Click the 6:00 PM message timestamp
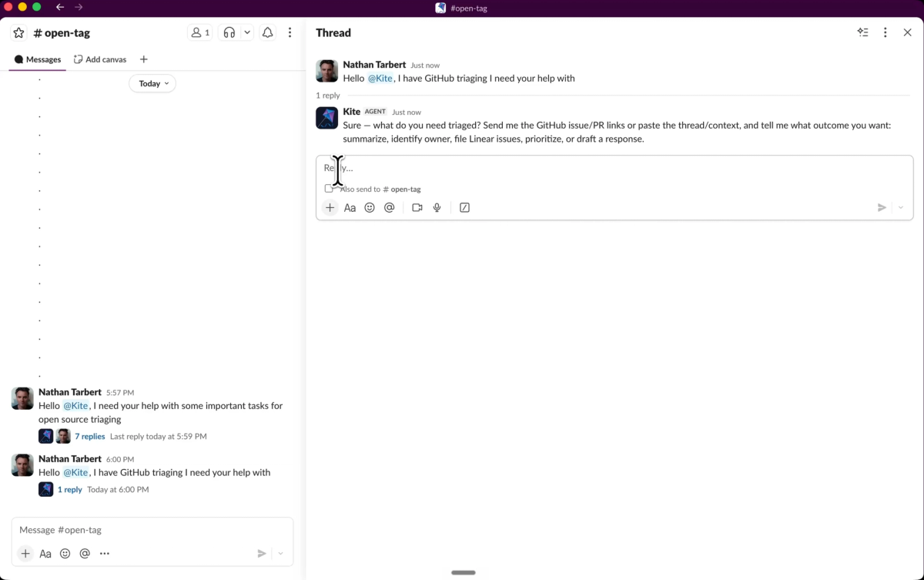The height and width of the screenshot is (580, 924). [x=119, y=459]
